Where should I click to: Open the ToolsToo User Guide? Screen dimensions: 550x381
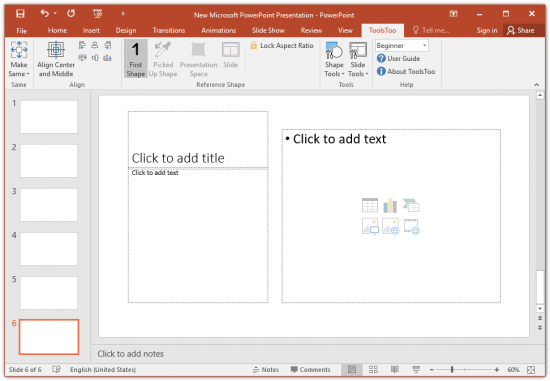[398, 59]
